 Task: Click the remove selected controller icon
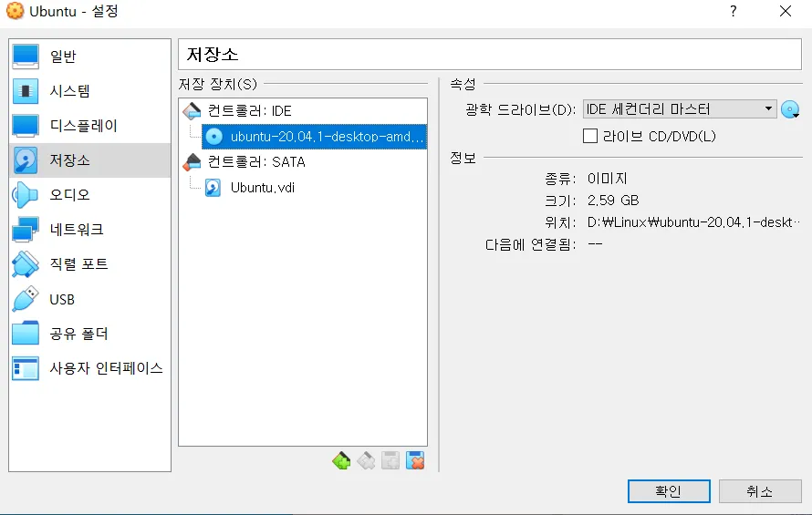pyautogui.click(x=366, y=460)
